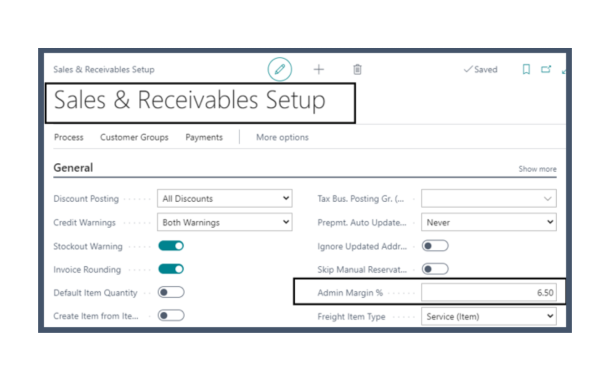
Task: Click the Discount Posting label
Action: [x=86, y=198]
